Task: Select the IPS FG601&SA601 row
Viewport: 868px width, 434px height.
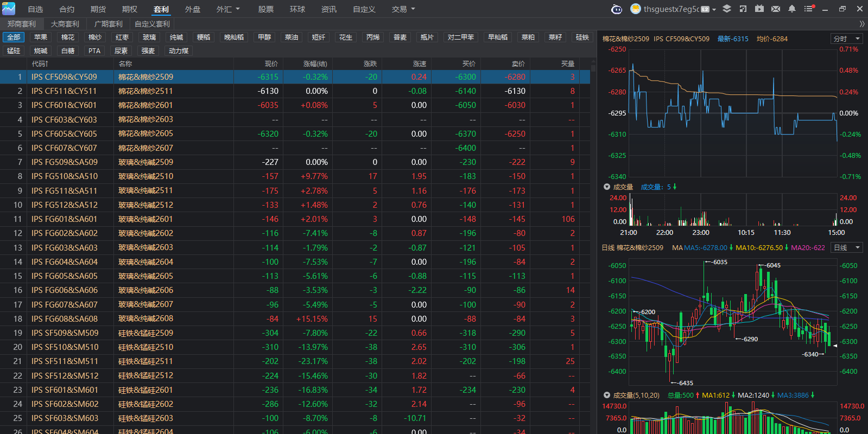Action: (65, 219)
